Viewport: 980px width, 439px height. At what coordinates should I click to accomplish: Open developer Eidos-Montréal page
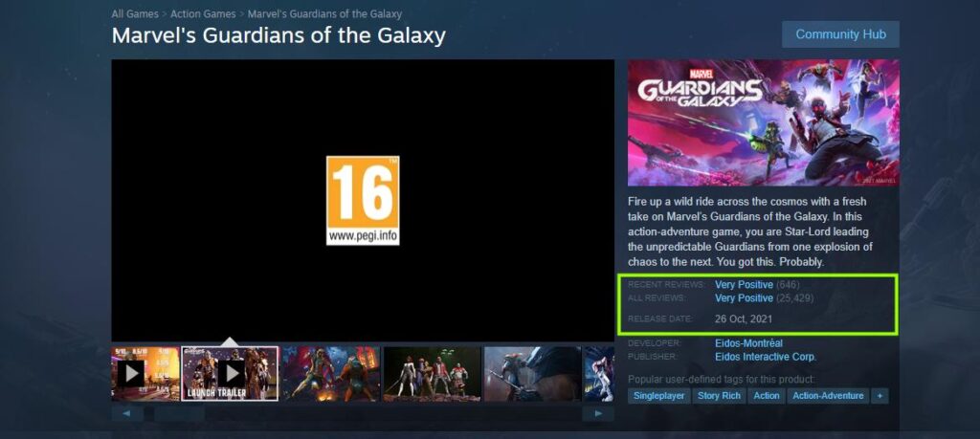coord(748,343)
